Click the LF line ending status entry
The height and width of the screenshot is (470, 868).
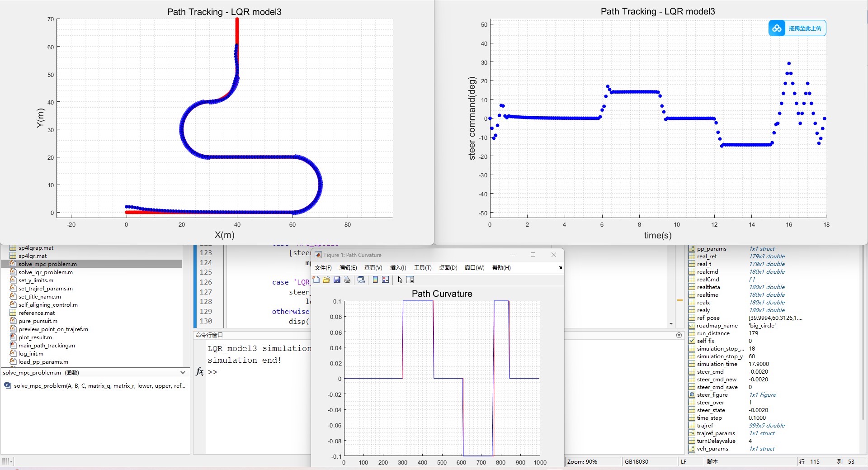(684, 462)
